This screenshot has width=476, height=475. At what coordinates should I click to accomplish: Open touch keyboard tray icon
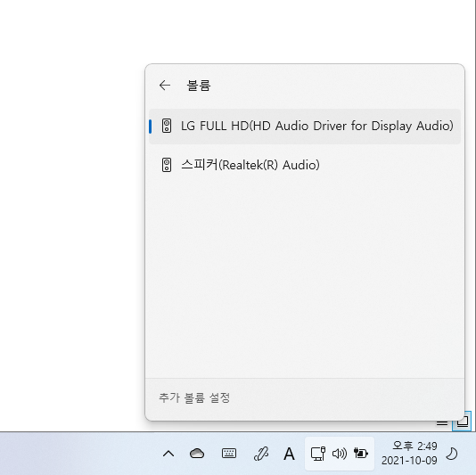[x=229, y=454]
